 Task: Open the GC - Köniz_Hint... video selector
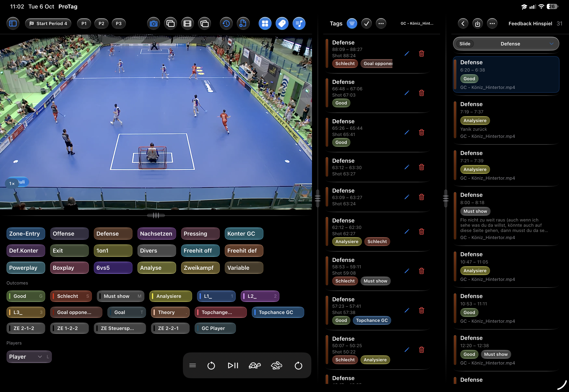click(x=417, y=24)
